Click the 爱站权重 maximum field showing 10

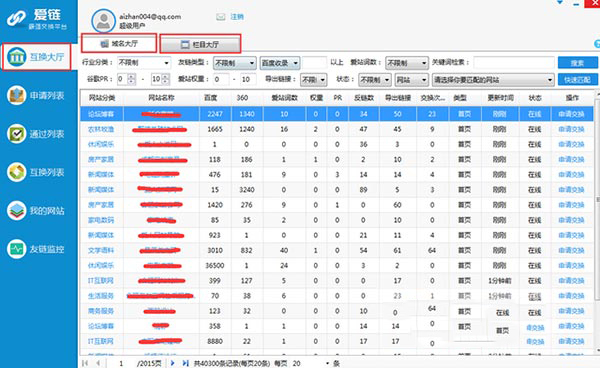coord(248,79)
